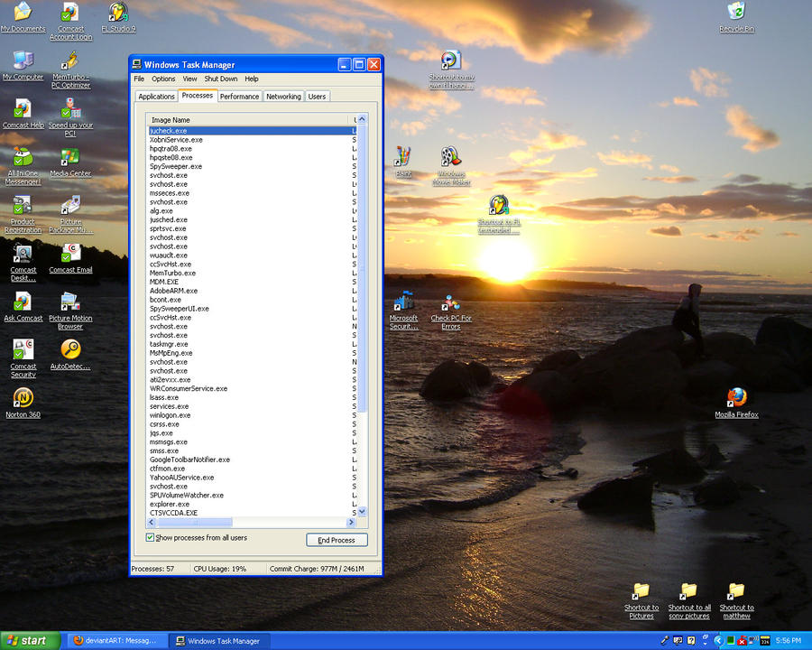Run Check PC For Errors shortcut

[x=451, y=311]
